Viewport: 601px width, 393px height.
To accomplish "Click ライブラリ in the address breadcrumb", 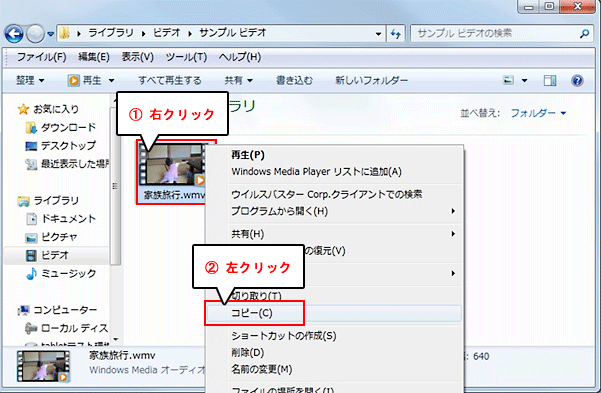I will [x=111, y=33].
